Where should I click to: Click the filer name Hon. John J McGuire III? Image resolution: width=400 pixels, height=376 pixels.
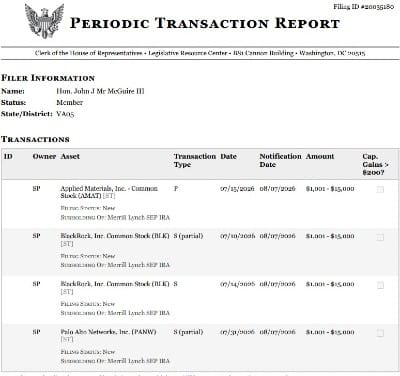(100, 91)
